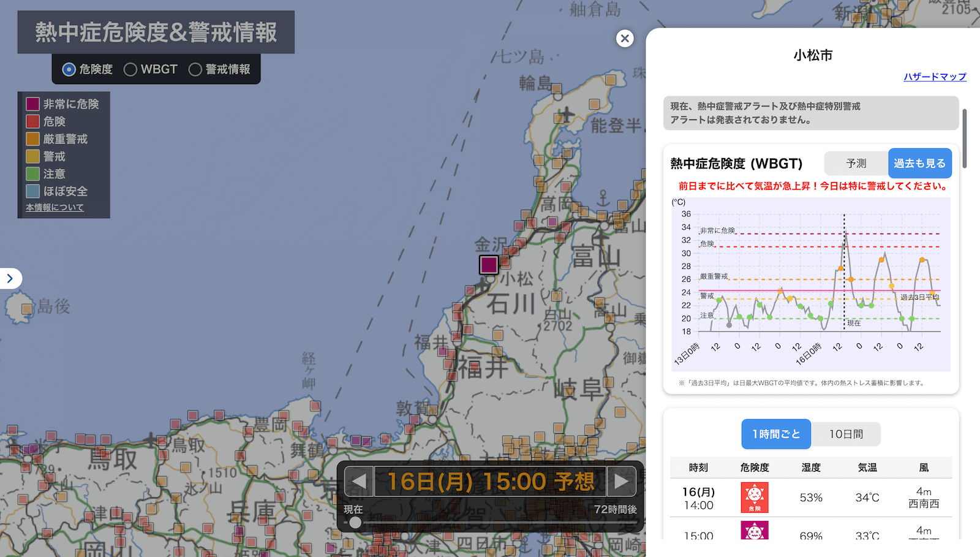Screen dimensions: 980x557
Task: Click the purple extreme danger icon for 15:00
Action: [x=754, y=531]
